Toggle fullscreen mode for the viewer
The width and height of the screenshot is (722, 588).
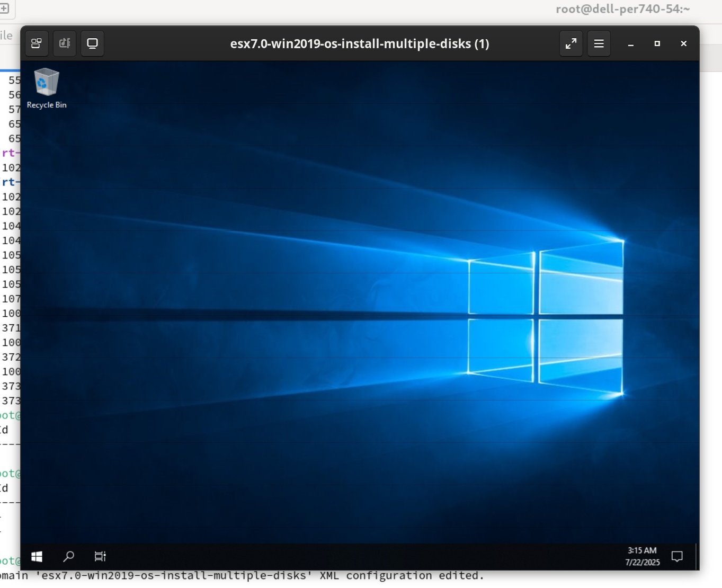point(571,43)
